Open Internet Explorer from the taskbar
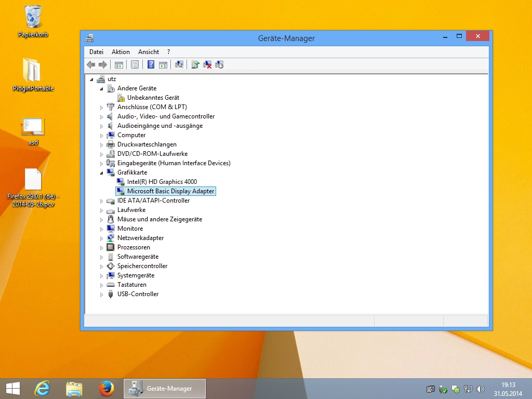The height and width of the screenshot is (399, 532). (42, 389)
